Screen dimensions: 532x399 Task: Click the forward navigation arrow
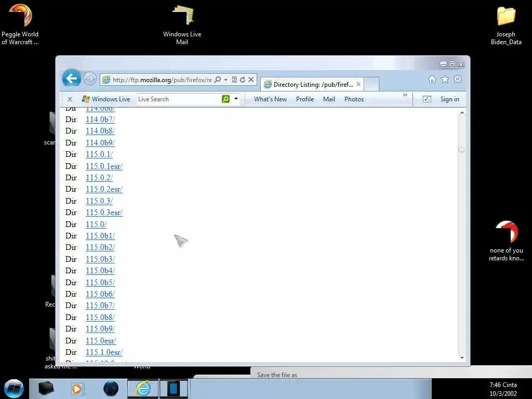(x=90, y=79)
